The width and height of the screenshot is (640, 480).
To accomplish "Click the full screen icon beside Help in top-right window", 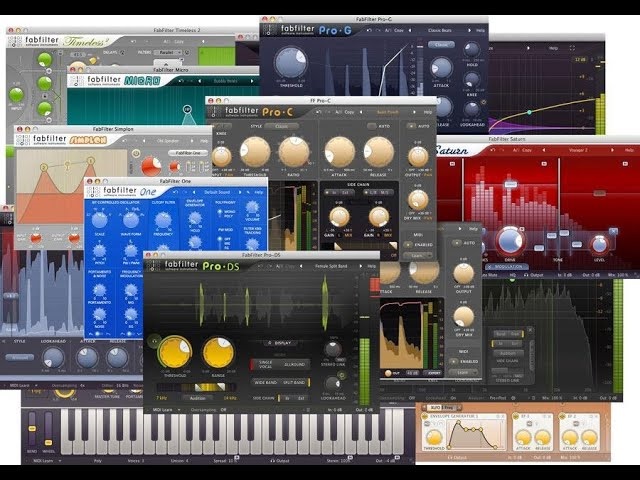I will coord(572,48).
